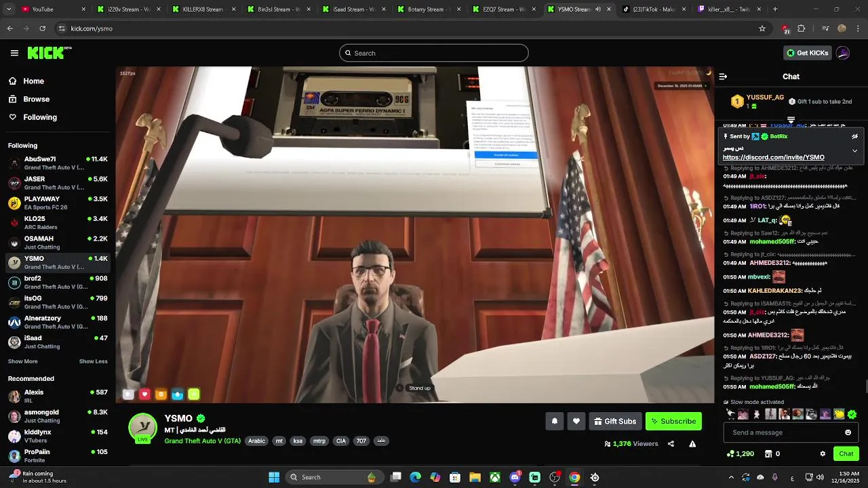Toggle follow heart for YSMO
The height and width of the screenshot is (488, 868).
[576, 421]
